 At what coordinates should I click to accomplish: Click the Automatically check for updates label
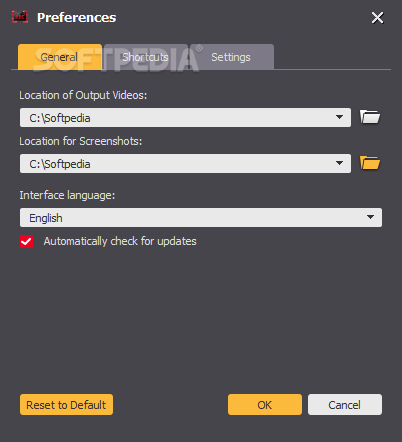[120, 241]
